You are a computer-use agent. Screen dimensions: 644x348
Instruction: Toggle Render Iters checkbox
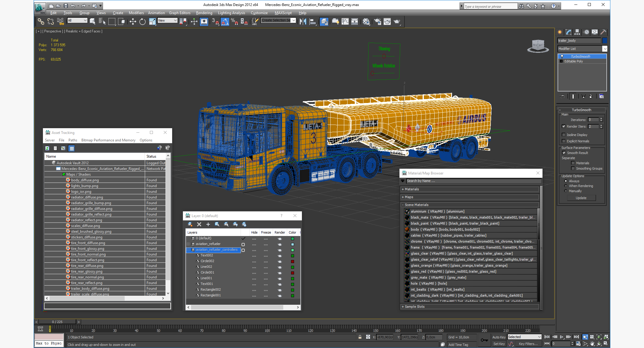(564, 126)
